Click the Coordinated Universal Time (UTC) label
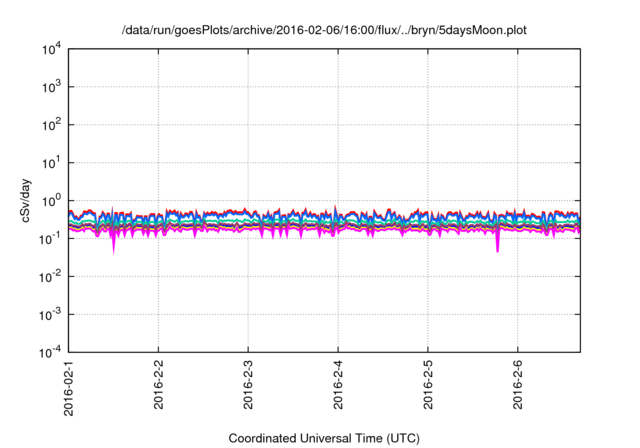Screen dimensions: 640x448 coord(324,438)
